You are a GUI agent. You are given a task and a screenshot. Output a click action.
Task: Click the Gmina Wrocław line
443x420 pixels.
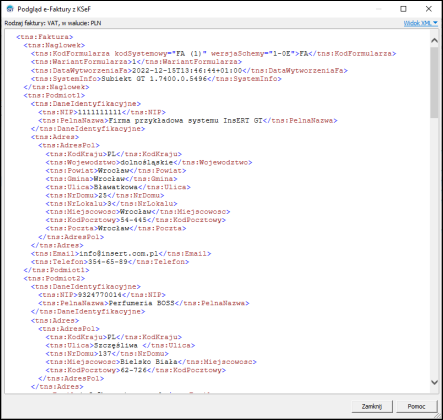coord(112,179)
